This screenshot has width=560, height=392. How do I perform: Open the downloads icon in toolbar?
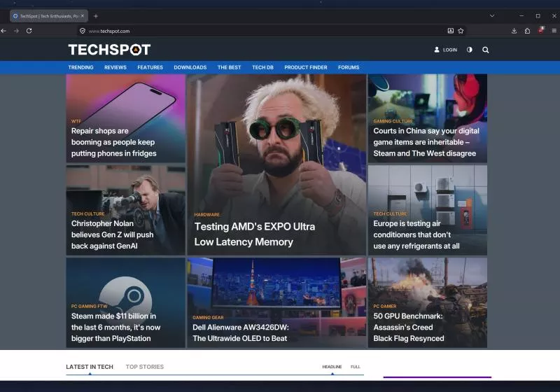click(514, 31)
